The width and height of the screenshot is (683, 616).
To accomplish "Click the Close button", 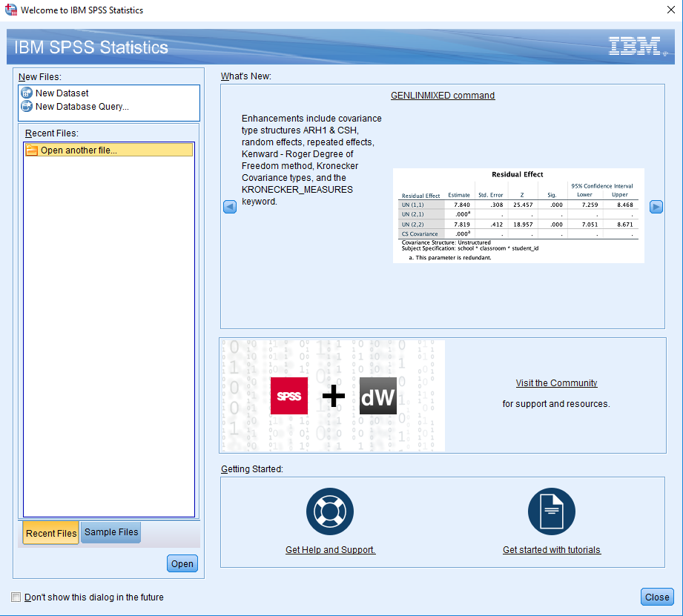I will click(657, 597).
